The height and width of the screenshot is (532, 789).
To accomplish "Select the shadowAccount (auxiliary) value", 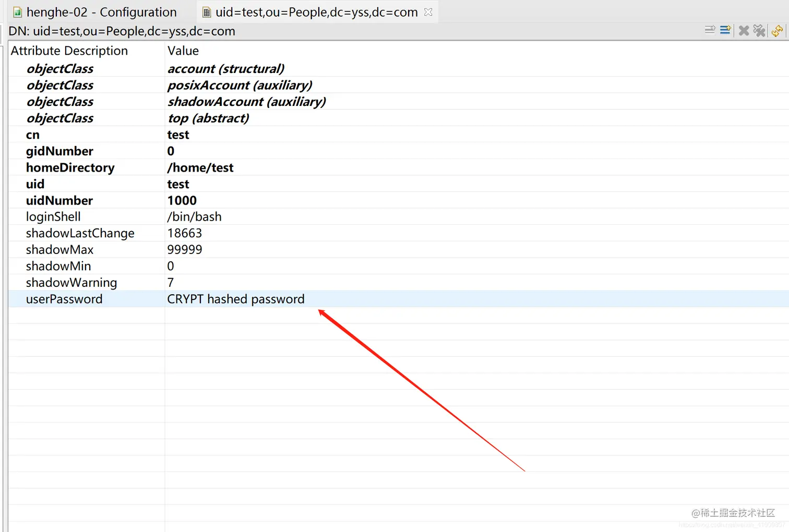I will (247, 102).
